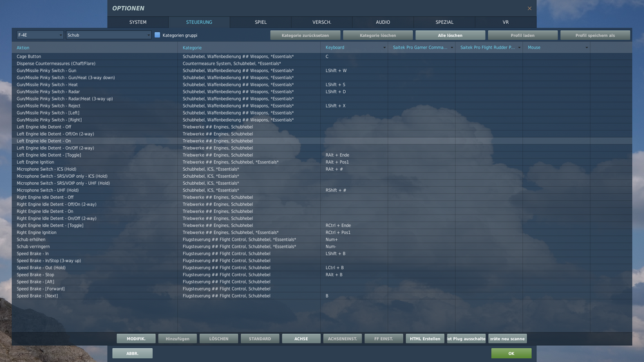Open the STEUERUNG tab
The image size is (644, 362).
(x=199, y=22)
